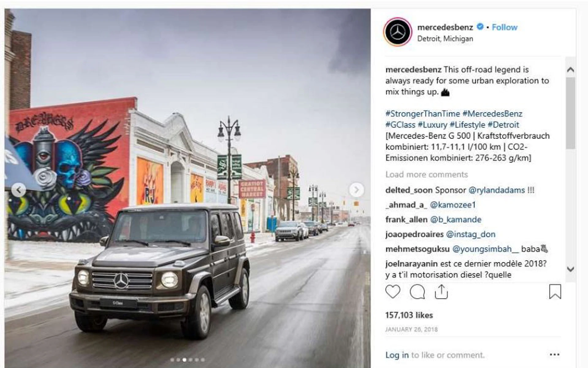This screenshot has width=588, height=368.
Task: Go to previous carousel photo arrow
Action: (x=19, y=190)
